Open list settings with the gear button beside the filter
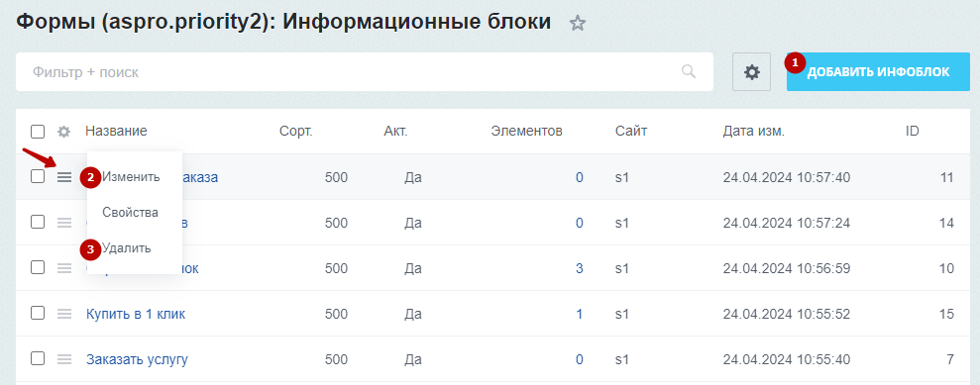Screen dimensions: 980x385 pos(751,72)
